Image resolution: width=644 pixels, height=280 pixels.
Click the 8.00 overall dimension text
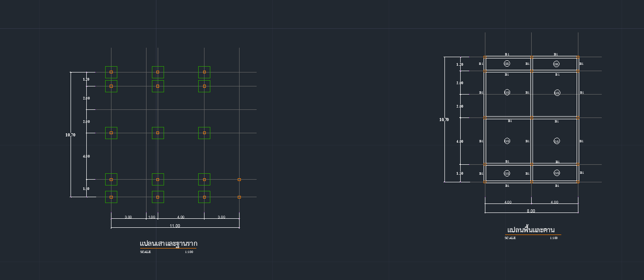coord(531,211)
